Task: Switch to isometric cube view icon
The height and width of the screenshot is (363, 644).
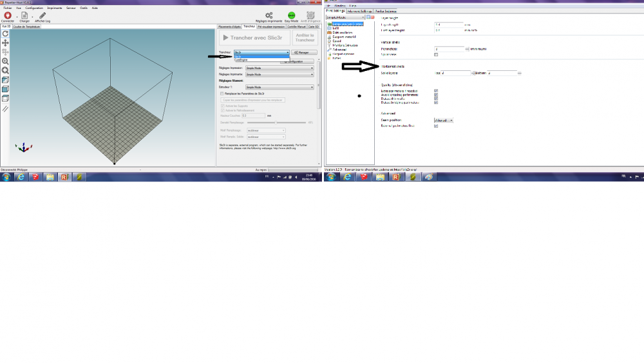Action: (5, 80)
